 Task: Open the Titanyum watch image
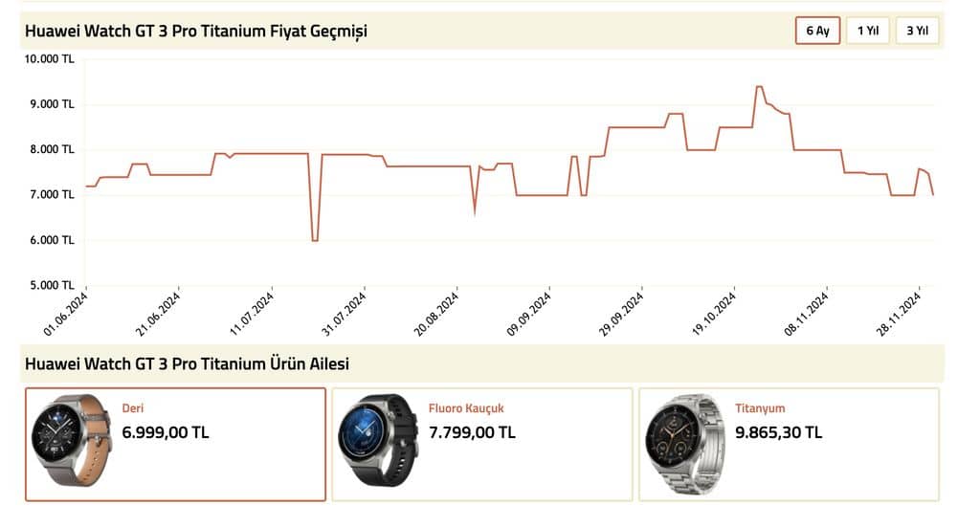pos(685,444)
